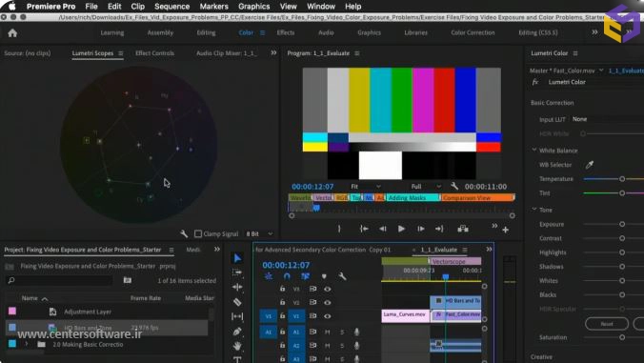The width and height of the screenshot is (644, 363).
Task: Open Program Monitor wrench settings
Action: [454, 187]
